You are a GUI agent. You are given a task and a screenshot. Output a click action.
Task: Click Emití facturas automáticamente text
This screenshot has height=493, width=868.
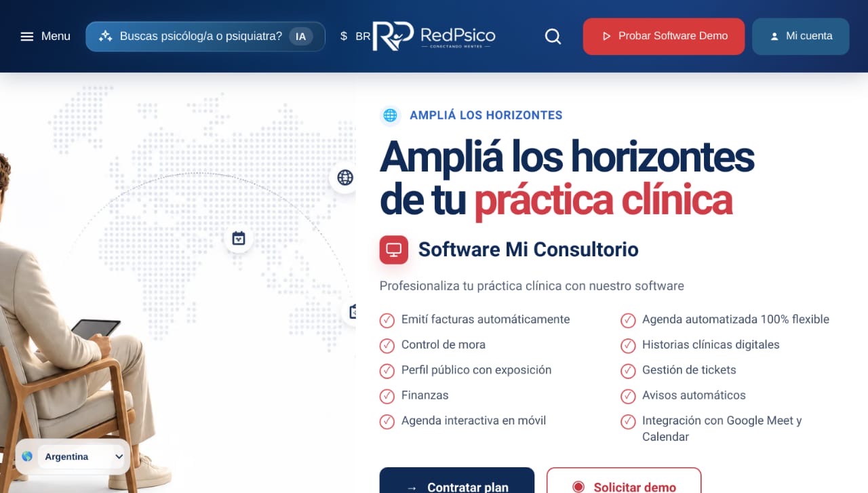[x=486, y=319]
